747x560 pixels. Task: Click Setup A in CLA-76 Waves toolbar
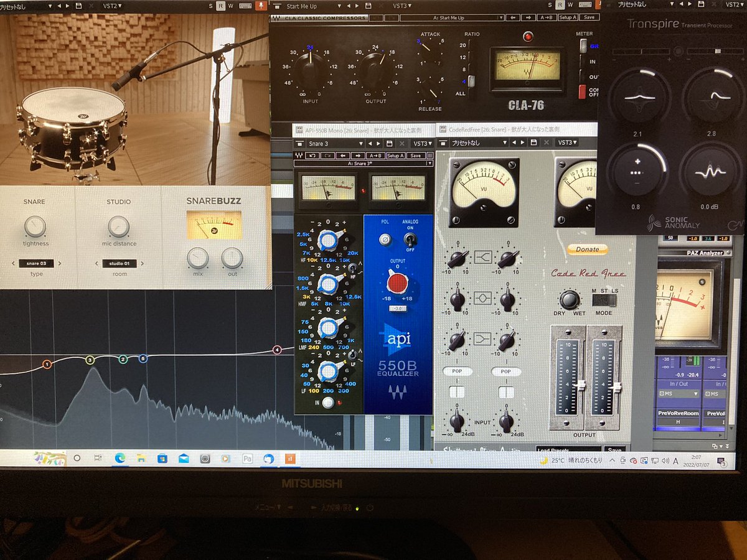pos(568,17)
